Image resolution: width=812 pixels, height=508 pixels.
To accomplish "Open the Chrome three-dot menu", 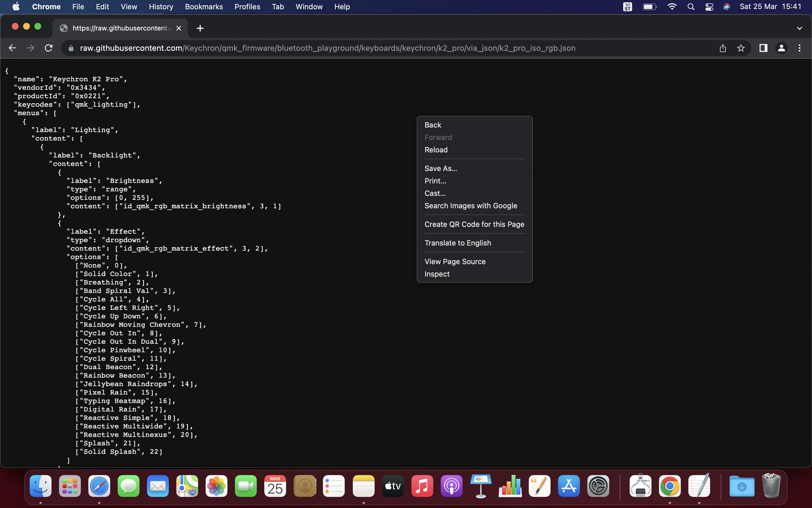I will pos(799,48).
